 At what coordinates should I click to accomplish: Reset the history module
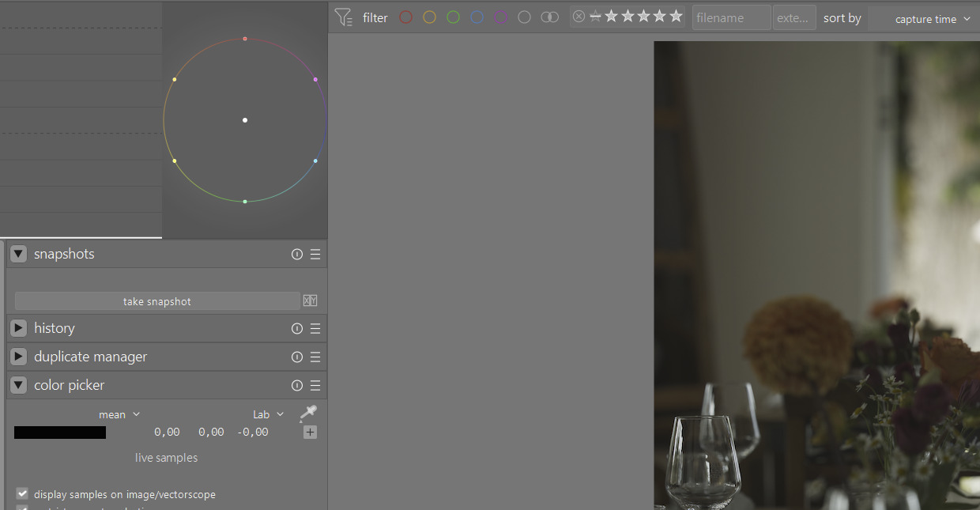(x=297, y=328)
